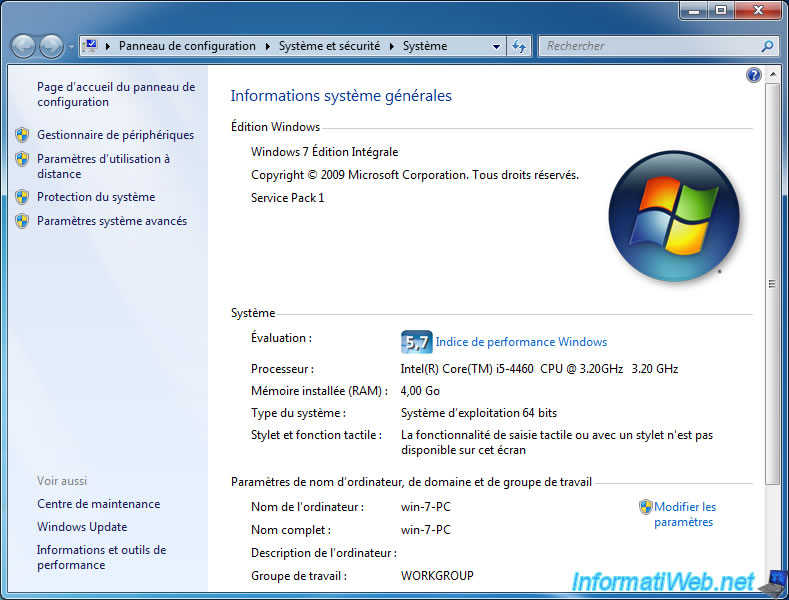Click the 'Informations système générales' heading
The height and width of the screenshot is (600, 789).
341,96
